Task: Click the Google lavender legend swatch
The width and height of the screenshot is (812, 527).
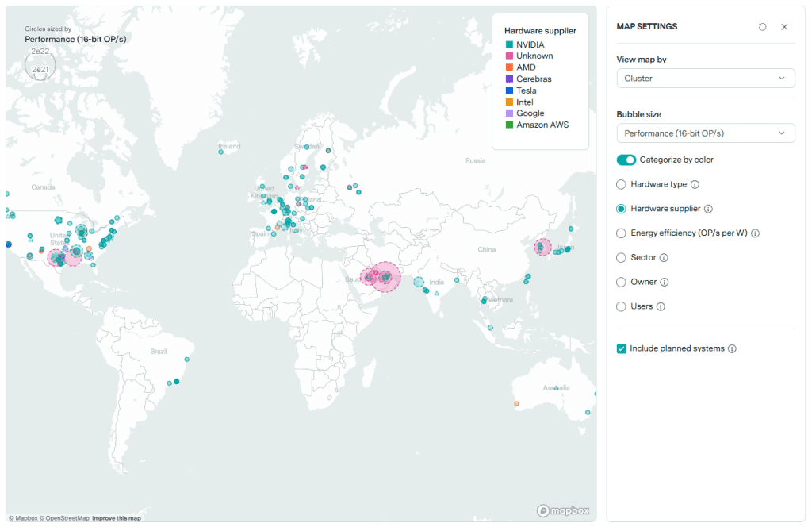Action: point(509,113)
